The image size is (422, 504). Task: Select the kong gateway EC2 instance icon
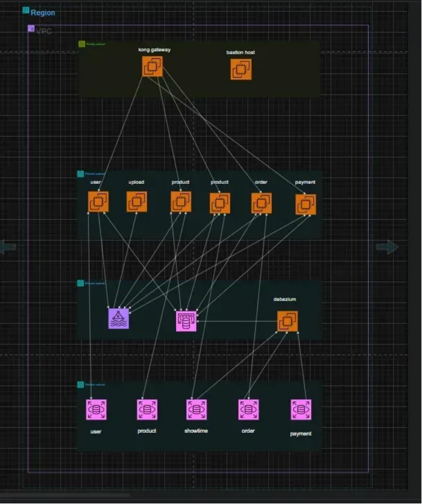[x=152, y=67]
